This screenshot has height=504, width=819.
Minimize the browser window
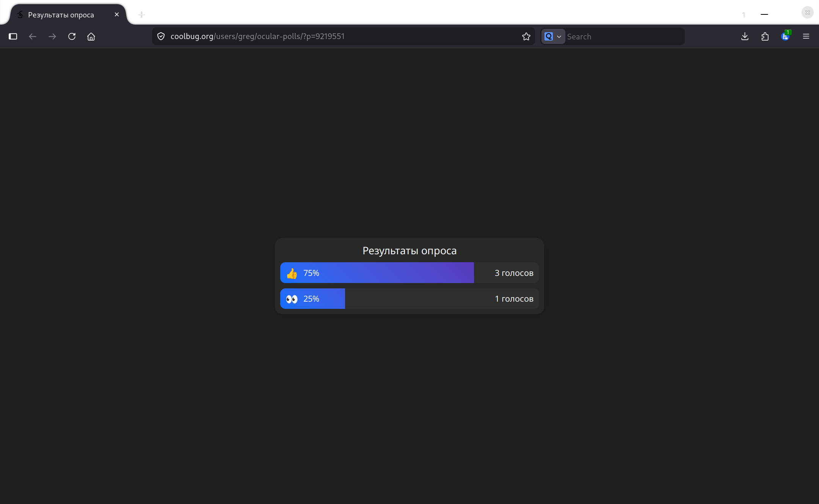click(764, 14)
